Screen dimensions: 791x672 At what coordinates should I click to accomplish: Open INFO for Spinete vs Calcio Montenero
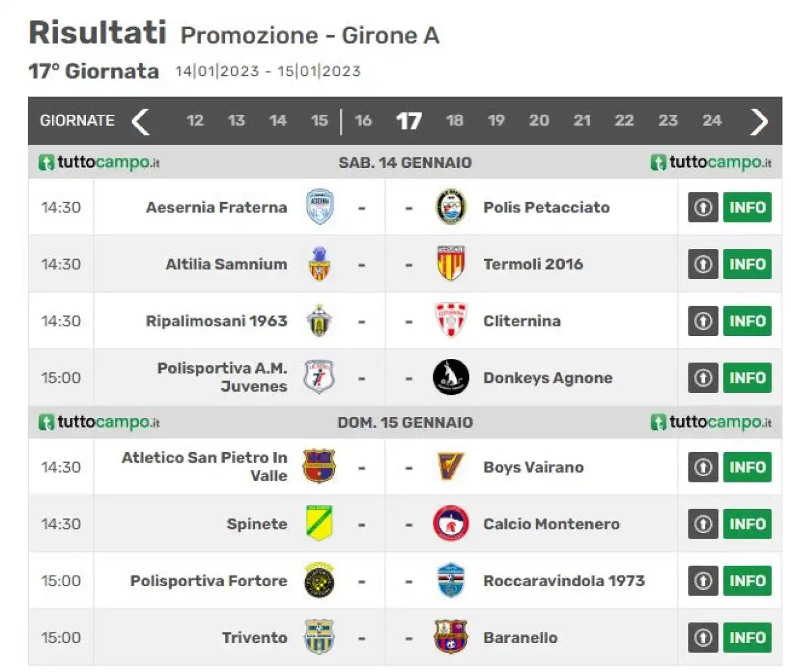click(747, 524)
